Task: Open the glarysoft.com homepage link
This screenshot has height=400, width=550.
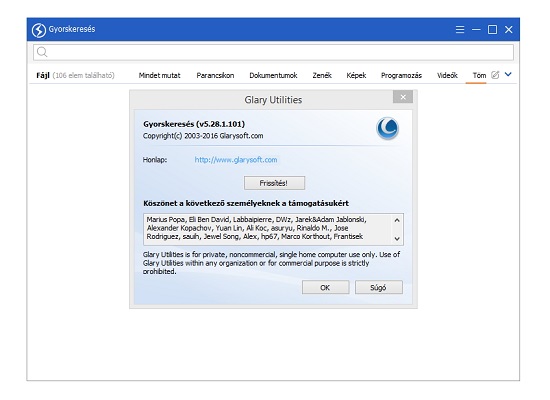Action: point(236,160)
